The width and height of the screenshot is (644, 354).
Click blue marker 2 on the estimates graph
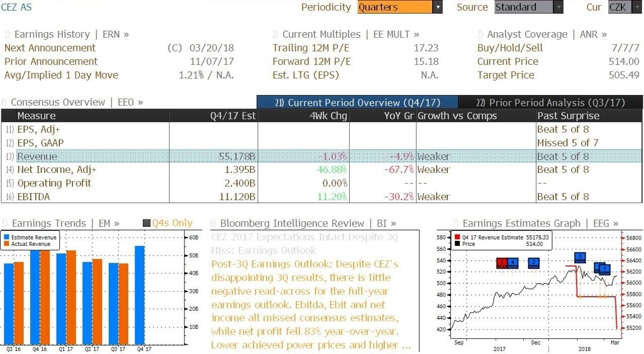pyautogui.click(x=533, y=262)
